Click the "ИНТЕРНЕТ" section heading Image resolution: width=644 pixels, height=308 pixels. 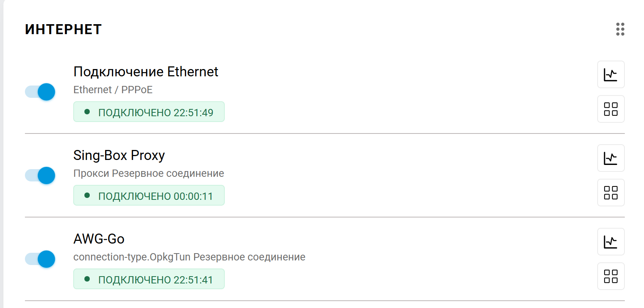pos(63,30)
